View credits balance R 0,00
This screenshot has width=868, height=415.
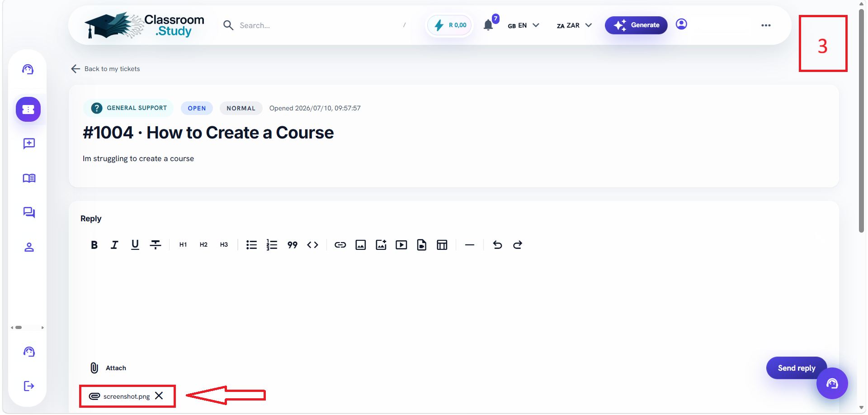[450, 25]
